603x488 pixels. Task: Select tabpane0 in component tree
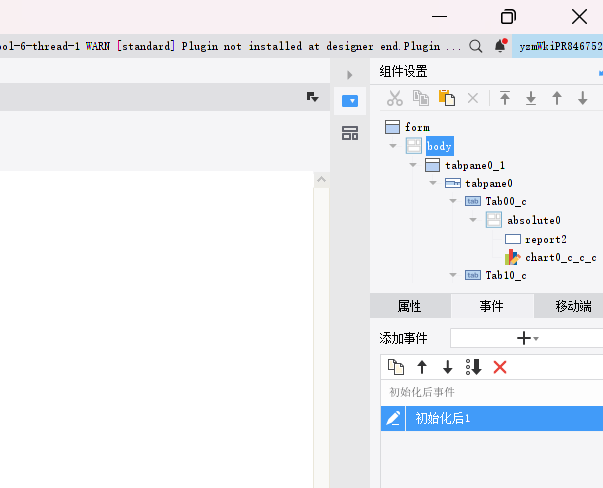click(489, 183)
